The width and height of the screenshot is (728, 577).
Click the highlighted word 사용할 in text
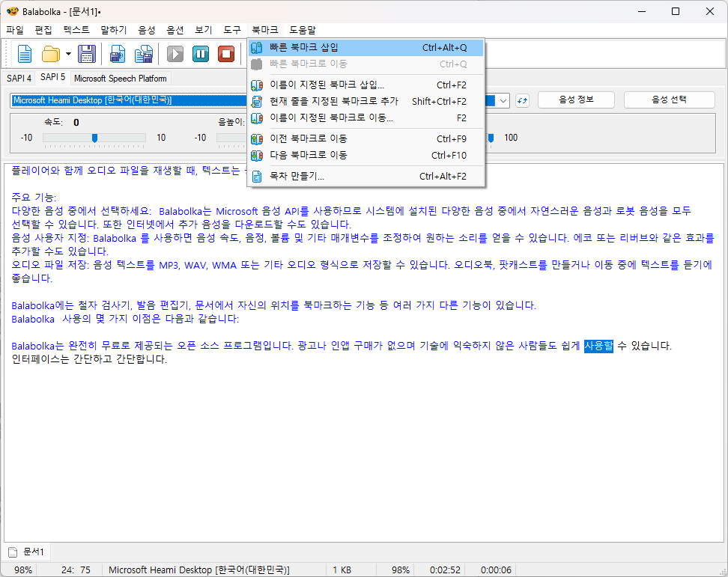pos(598,346)
